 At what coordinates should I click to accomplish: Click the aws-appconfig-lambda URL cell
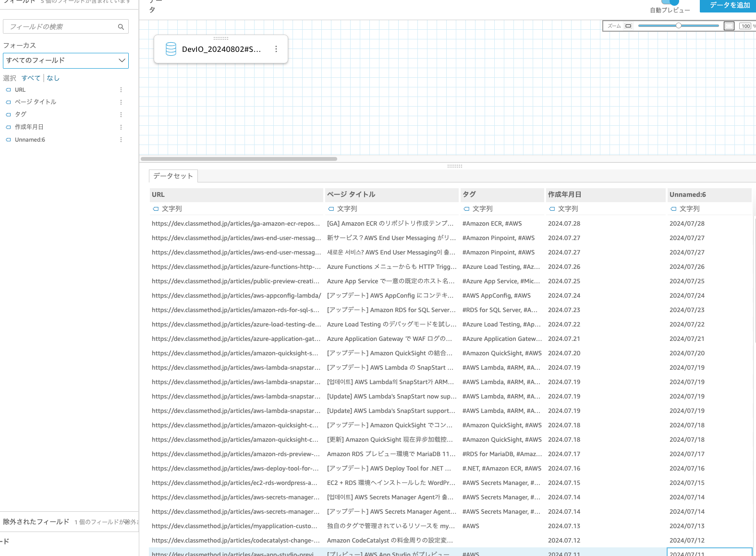pos(236,296)
